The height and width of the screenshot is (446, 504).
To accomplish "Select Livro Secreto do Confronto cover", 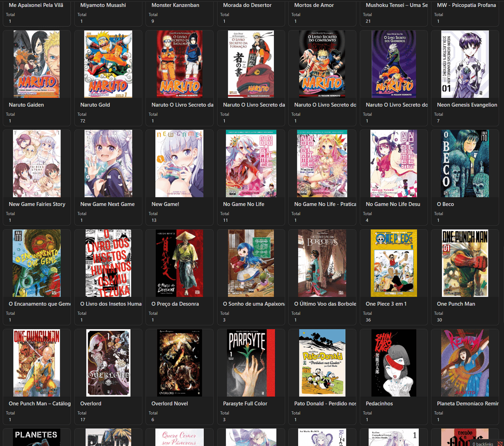I will tap(322, 64).
